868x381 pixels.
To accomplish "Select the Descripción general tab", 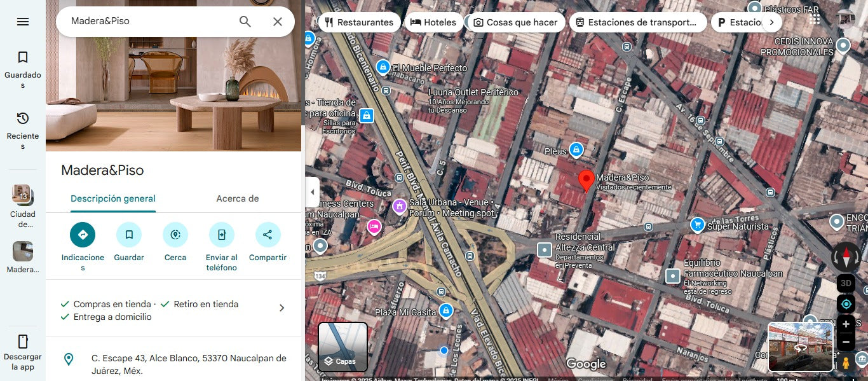I will pos(113,198).
